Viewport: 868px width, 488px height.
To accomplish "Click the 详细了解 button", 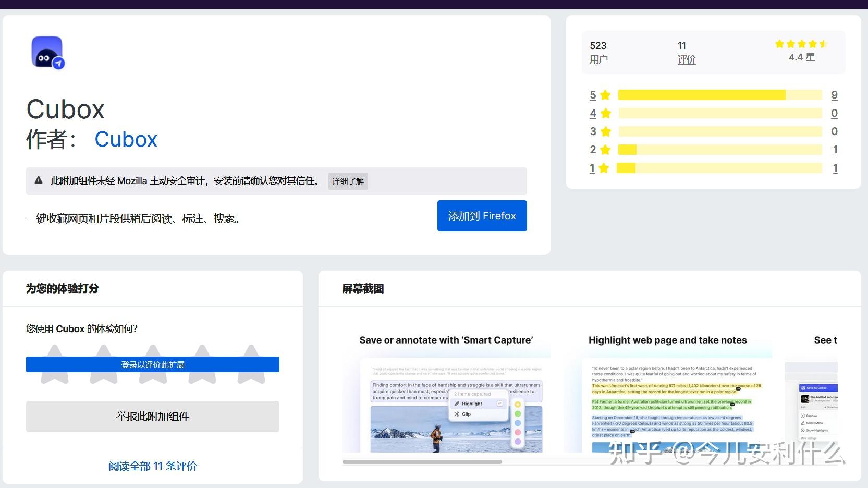I will coord(347,180).
